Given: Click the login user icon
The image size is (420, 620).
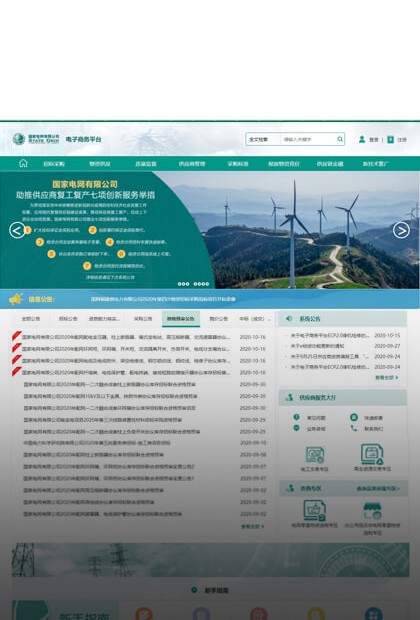Looking at the screenshot, I should [362, 139].
